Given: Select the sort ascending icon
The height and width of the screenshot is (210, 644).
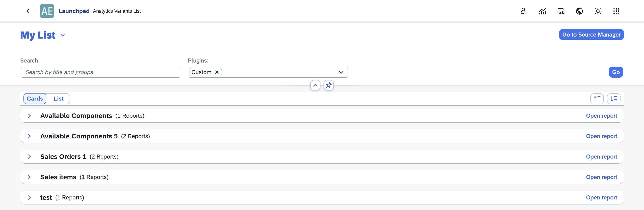Looking at the screenshot, I should (597, 99).
